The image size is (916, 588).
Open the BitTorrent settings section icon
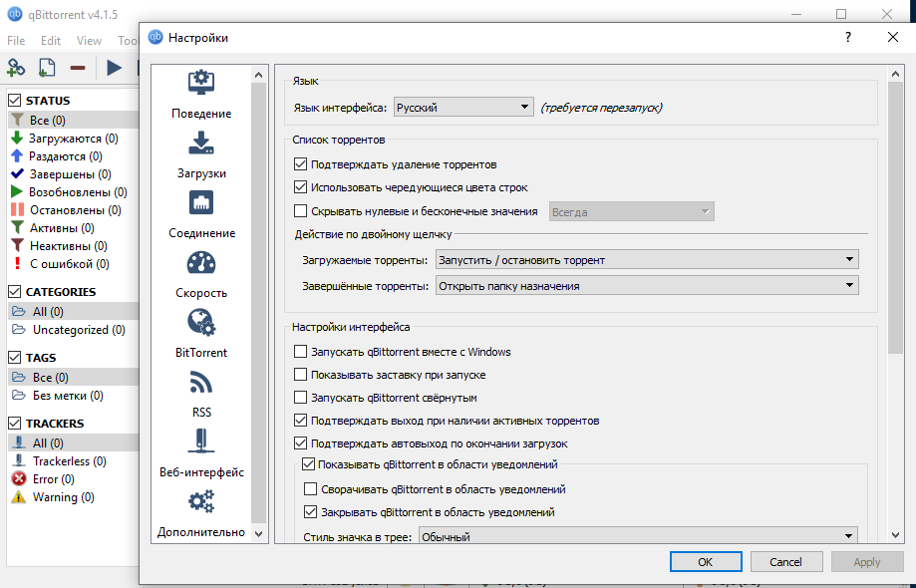pyautogui.click(x=201, y=322)
